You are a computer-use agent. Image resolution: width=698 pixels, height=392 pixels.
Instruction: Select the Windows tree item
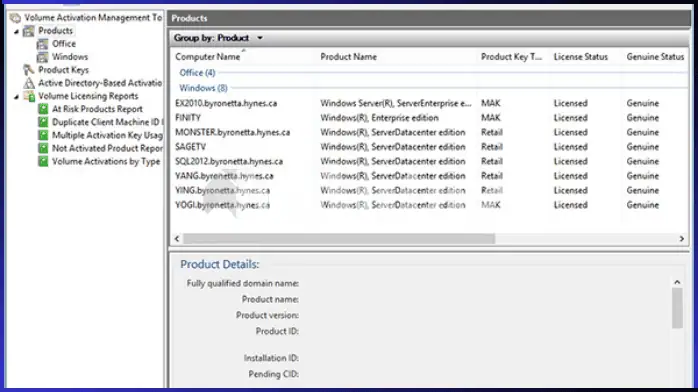[70, 57]
